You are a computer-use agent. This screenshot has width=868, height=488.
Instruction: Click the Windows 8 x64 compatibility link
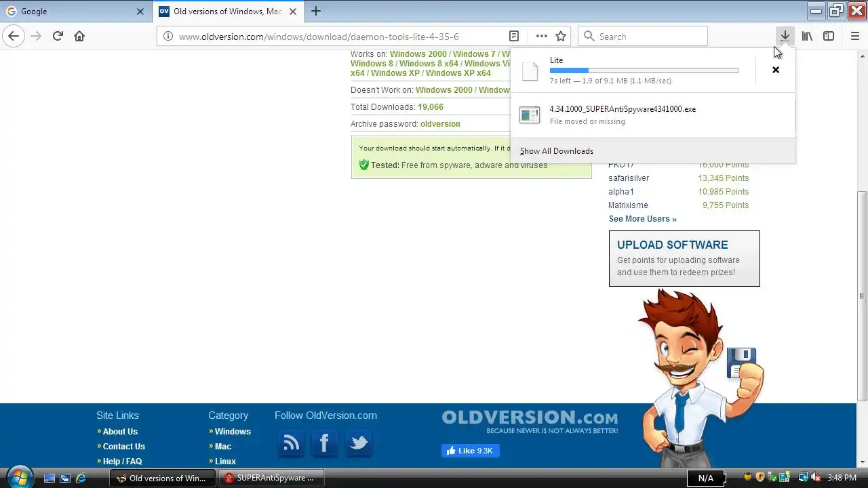(429, 64)
